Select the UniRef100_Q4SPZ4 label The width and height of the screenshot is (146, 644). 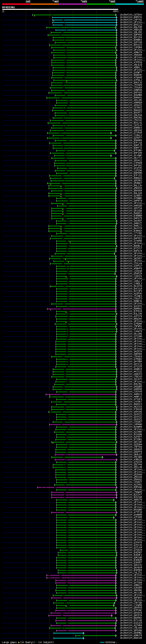(131, 352)
